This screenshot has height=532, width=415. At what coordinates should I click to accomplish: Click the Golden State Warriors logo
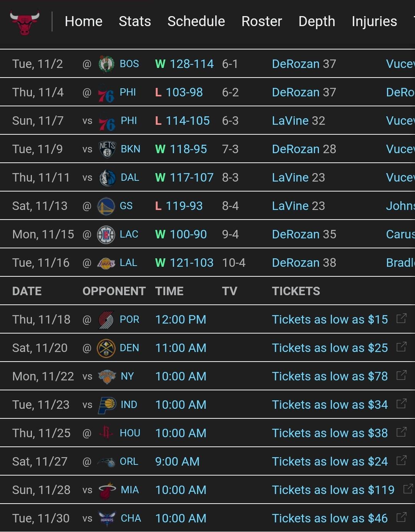coord(106,206)
